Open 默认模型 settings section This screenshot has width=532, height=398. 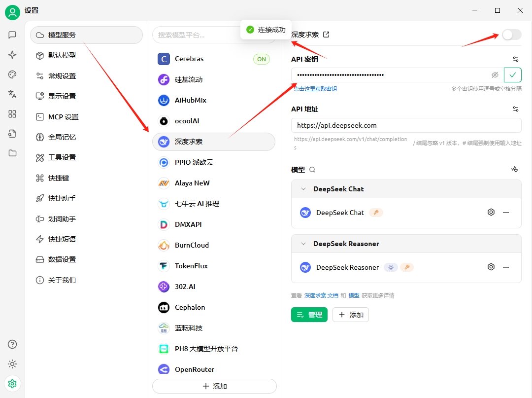87,55
